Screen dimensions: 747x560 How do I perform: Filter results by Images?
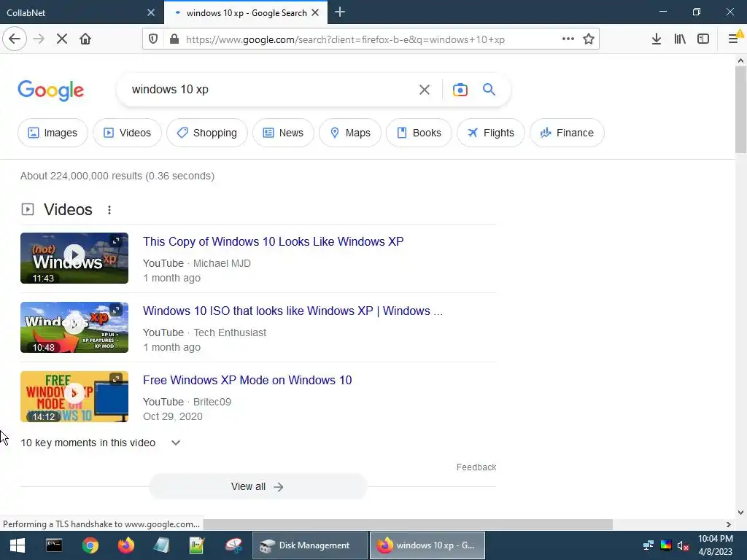point(53,133)
